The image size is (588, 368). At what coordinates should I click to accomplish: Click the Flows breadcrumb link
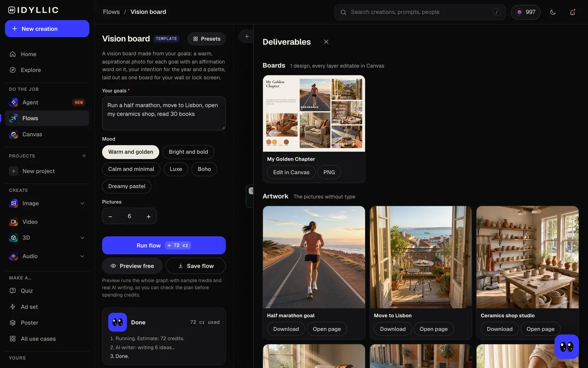[111, 12]
